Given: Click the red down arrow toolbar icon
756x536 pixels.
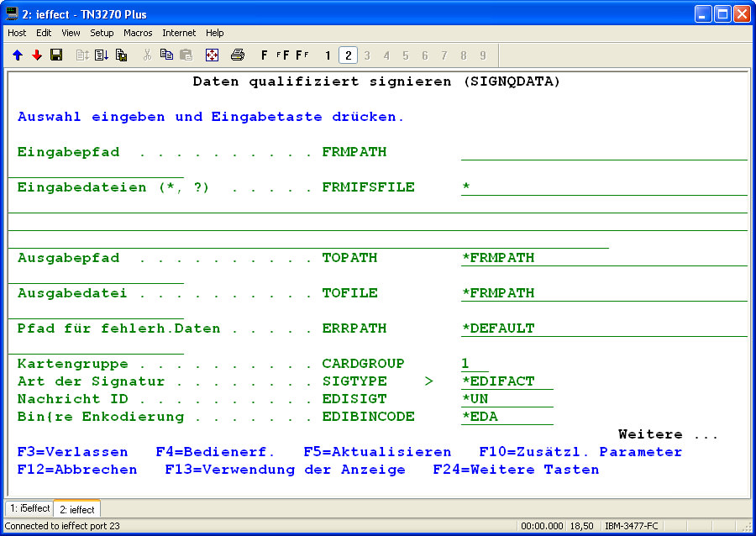Looking at the screenshot, I should pyautogui.click(x=37, y=55).
